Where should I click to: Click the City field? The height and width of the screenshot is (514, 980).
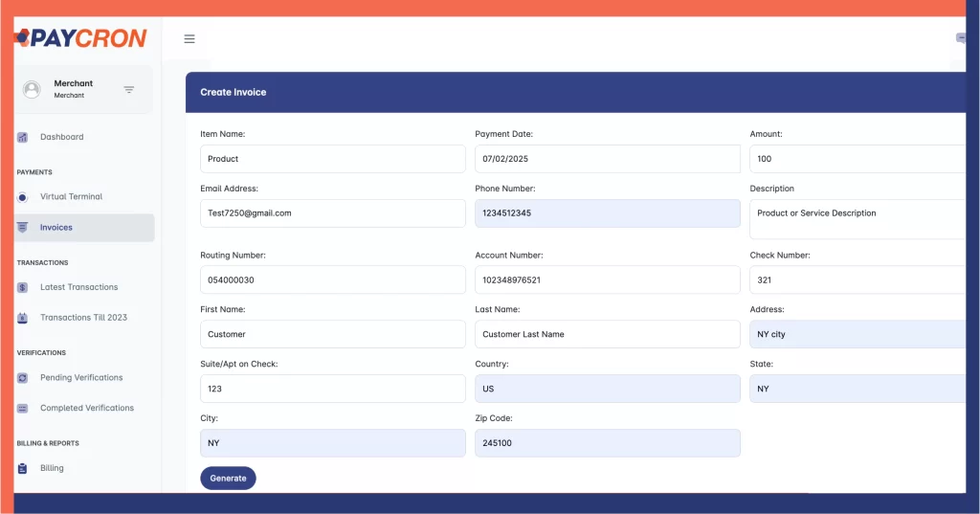[x=332, y=443]
